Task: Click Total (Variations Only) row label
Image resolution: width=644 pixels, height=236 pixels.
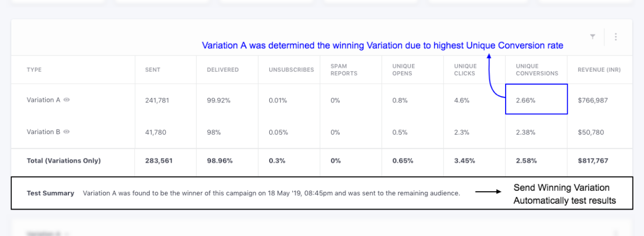Action: (x=64, y=161)
